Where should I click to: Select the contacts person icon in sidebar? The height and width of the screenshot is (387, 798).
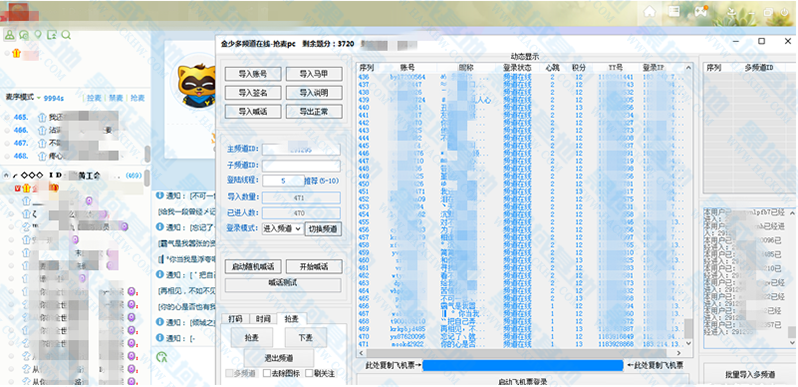[x=9, y=35]
